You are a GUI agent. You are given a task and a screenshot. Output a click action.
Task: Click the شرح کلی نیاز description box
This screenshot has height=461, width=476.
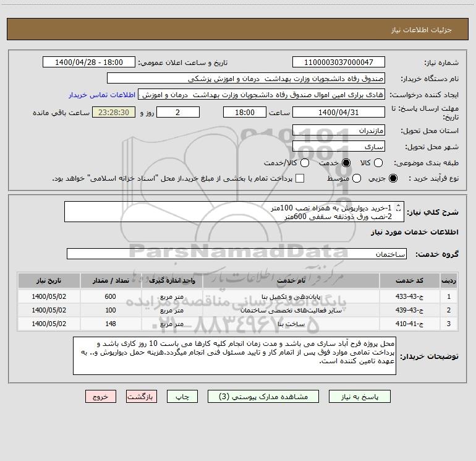click(234, 212)
